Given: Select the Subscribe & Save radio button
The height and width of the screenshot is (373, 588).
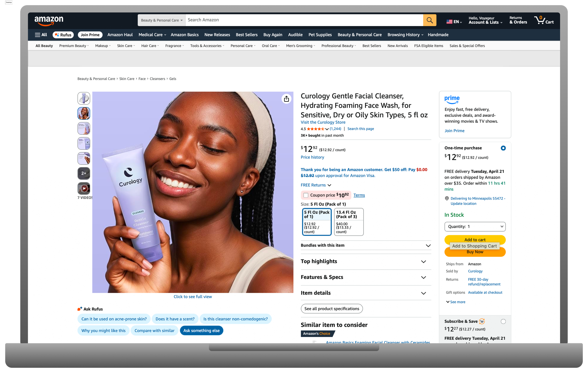Looking at the screenshot, I should click(x=503, y=321).
